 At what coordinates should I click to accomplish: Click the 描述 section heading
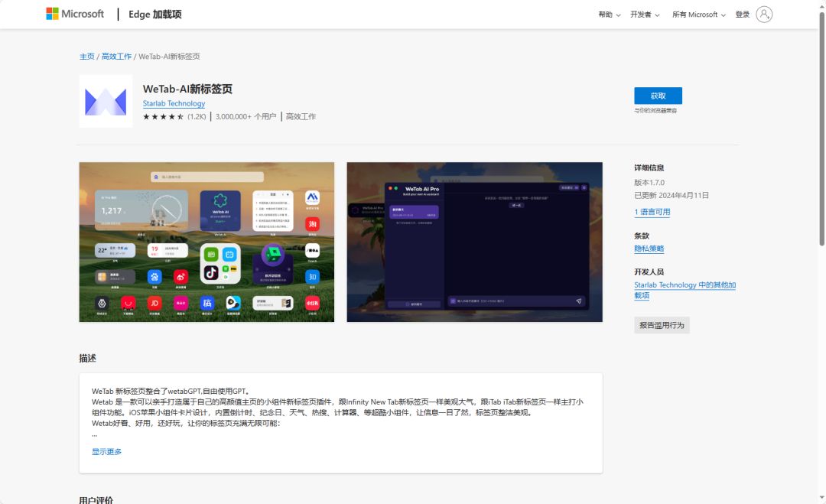pyautogui.click(x=87, y=358)
